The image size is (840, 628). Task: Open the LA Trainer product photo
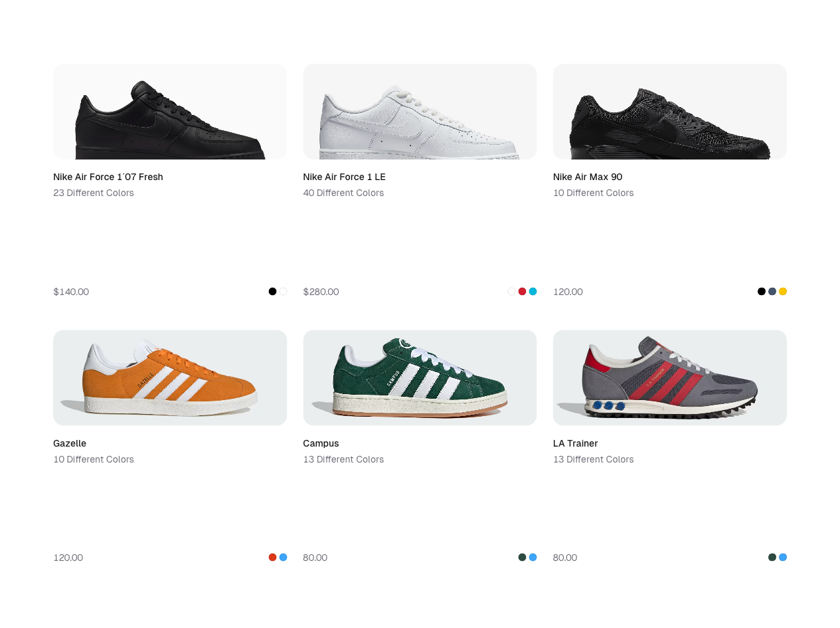click(669, 377)
